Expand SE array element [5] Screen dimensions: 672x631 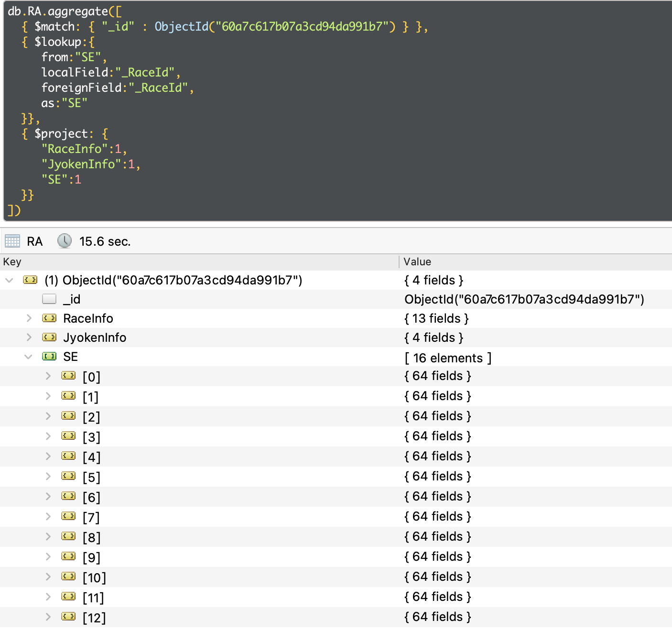coord(48,476)
